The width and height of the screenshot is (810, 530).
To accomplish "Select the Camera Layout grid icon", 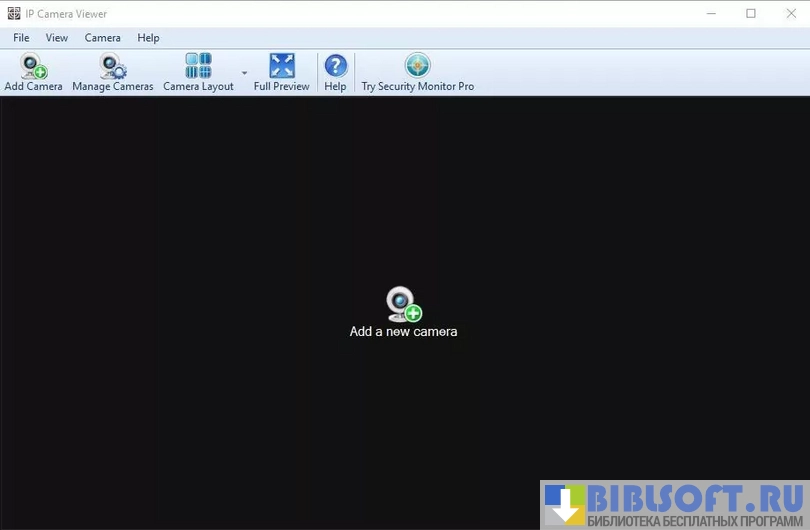I will point(198,66).
